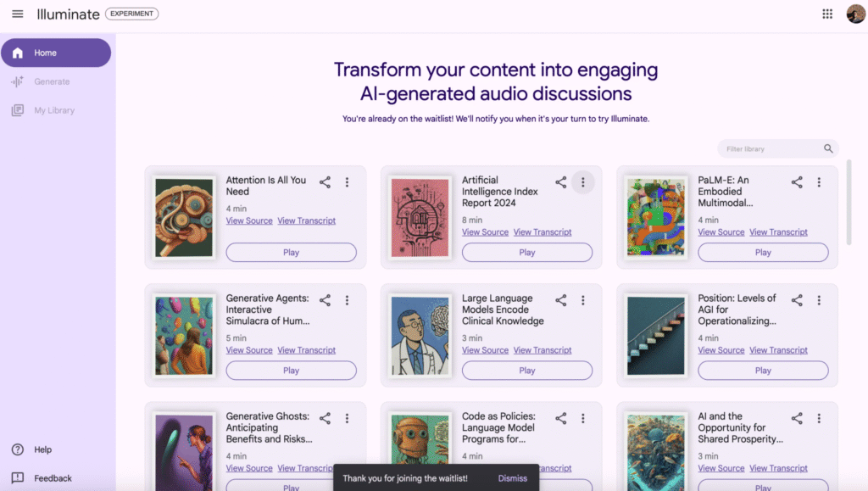The image size is (868, 491).
Task: Open more options for Code as Policies card
Action: point(583,418)
